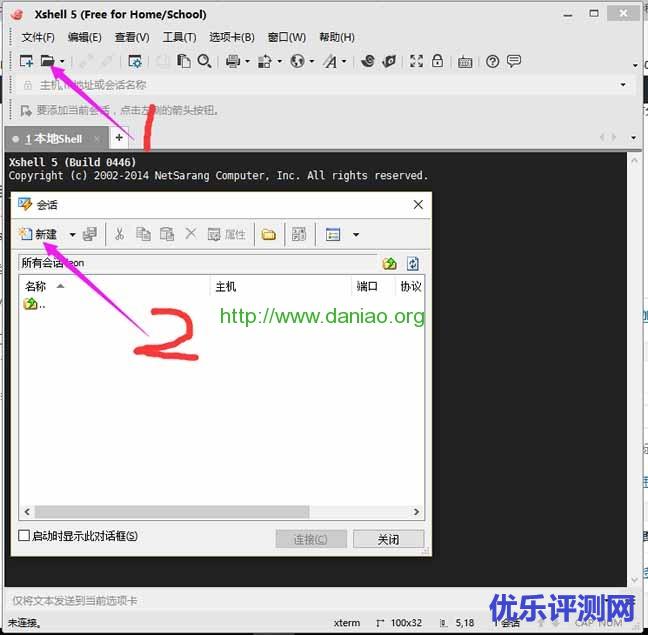Open the 编辑(E) menu
Image resolution: width=648 pixels, height=635 pixels.
coord(84,37)
